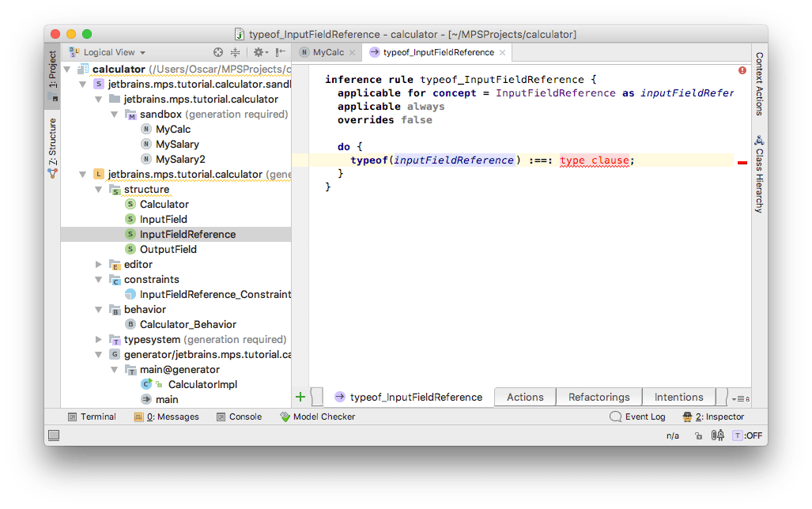Click the tool windows icon in status bar
The height and width of the screenshot is (509, 812).
54,435
